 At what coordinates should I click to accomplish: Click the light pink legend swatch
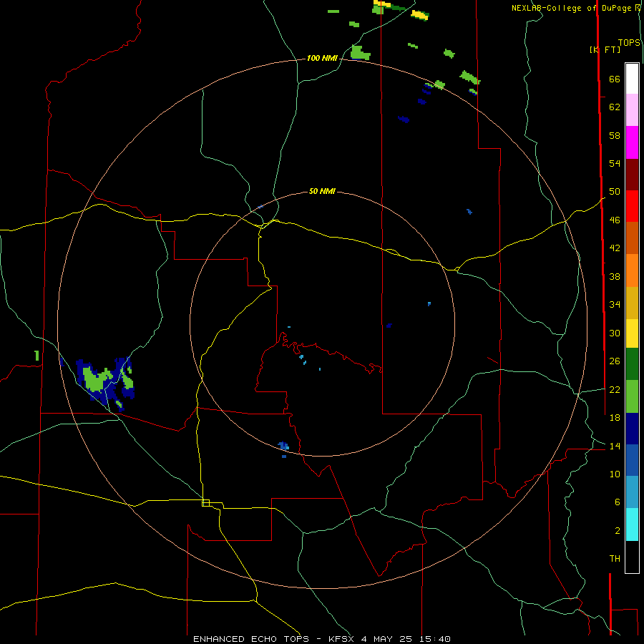[x=632, y=110]
